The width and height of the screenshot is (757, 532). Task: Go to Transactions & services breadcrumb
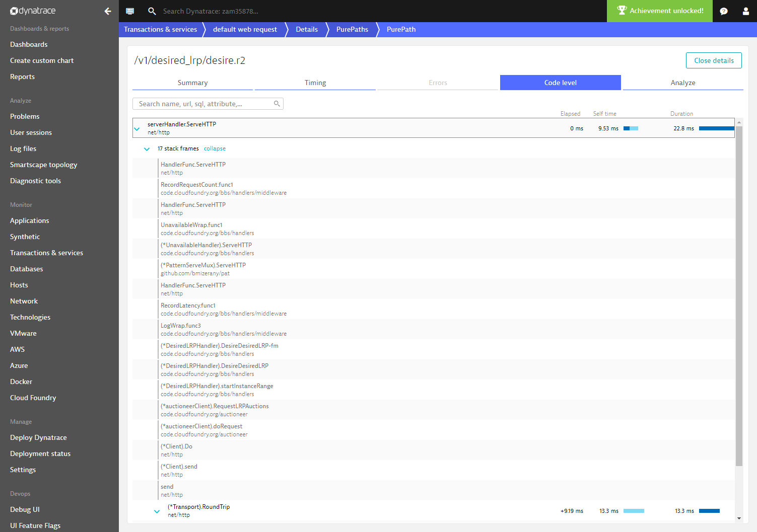pos(160,29)
